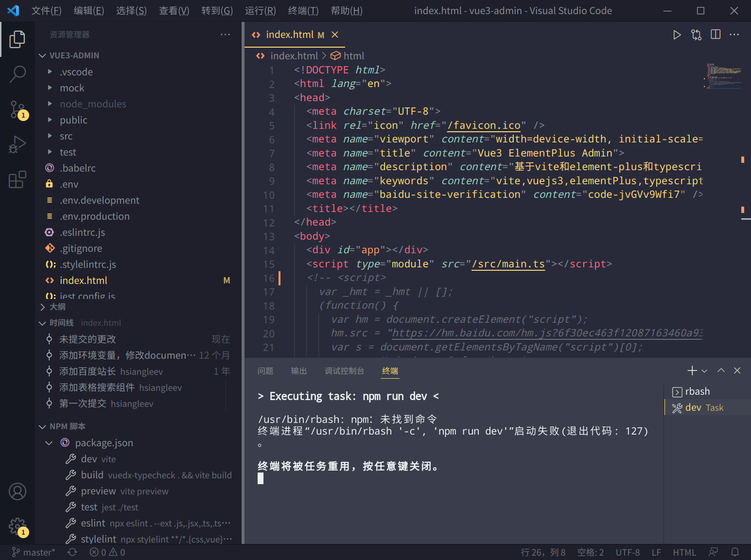Expand the mock folder

(139, 88)
